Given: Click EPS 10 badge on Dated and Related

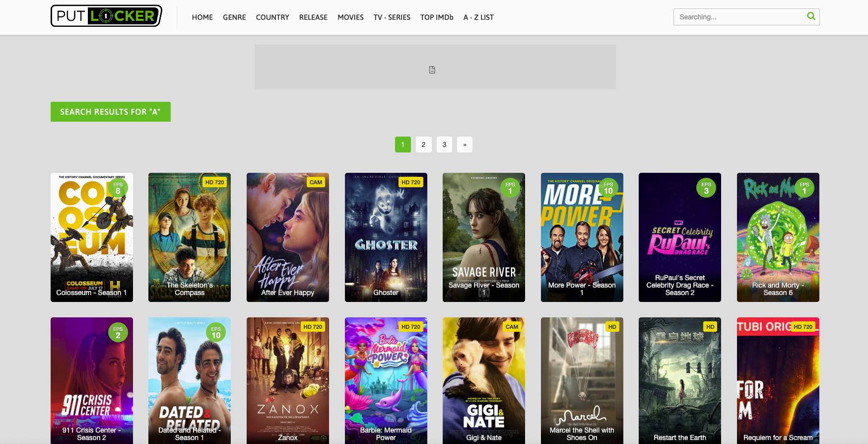Looking at the screenshot, I should point(216,332).
